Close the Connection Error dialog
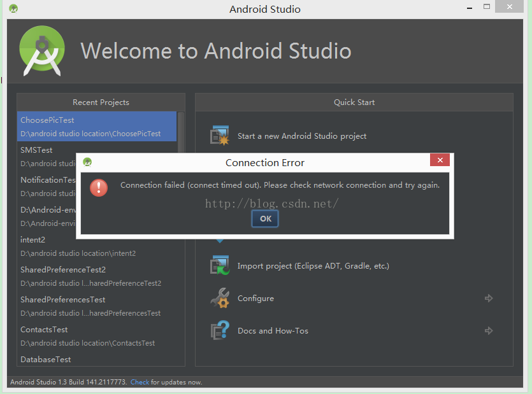Viewport: 532px width, 394px height. pos(440,160)
